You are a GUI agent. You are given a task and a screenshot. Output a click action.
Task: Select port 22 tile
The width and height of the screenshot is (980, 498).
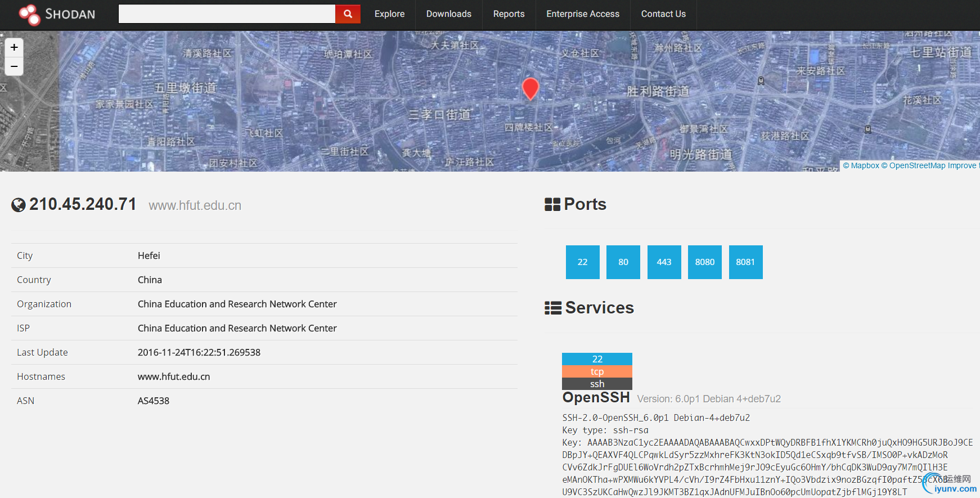(583, 262)
